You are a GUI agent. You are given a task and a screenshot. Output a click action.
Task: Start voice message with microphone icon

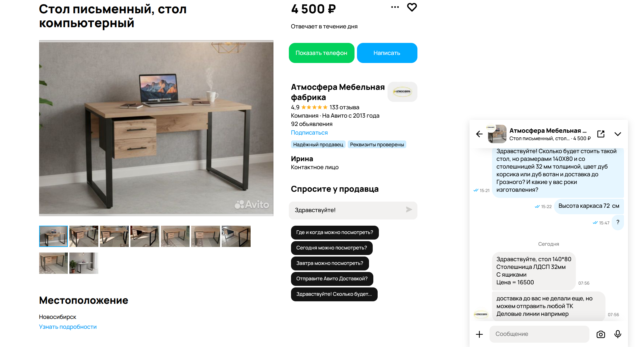[618, 334]
